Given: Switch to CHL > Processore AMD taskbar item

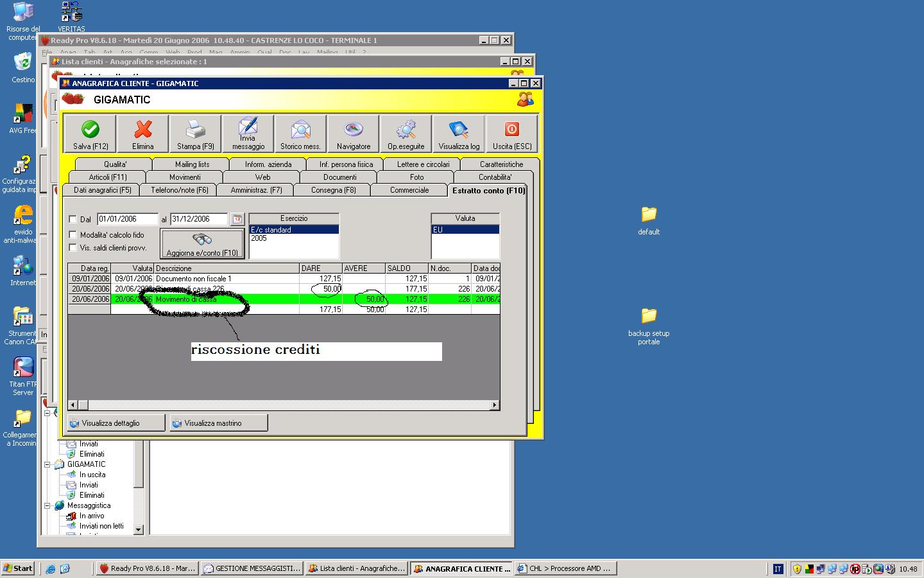Looking at the screenshot, I should 565,568.
